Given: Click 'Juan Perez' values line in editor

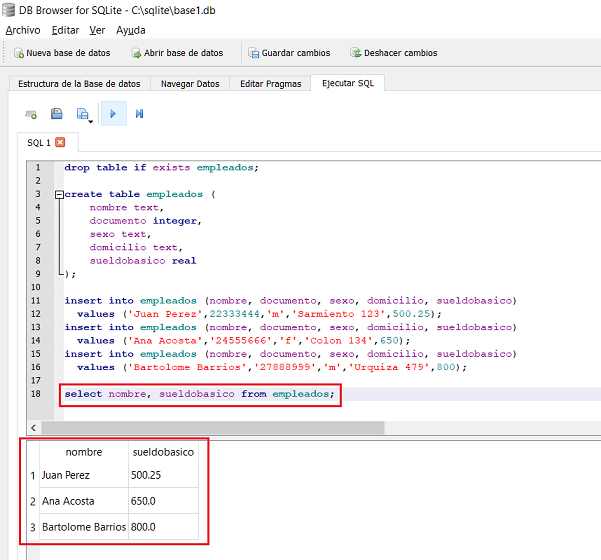Looking at the screenshot, I should (x=259, y=314).
